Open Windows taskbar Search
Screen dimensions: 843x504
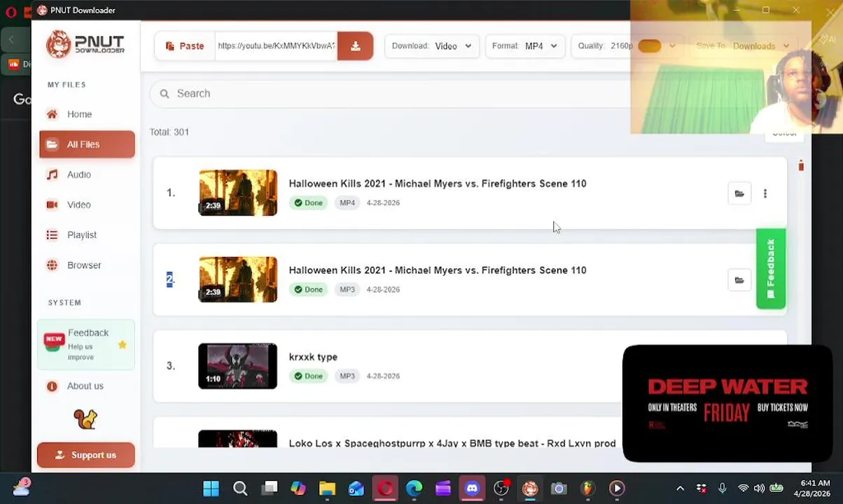click(240, 488)
